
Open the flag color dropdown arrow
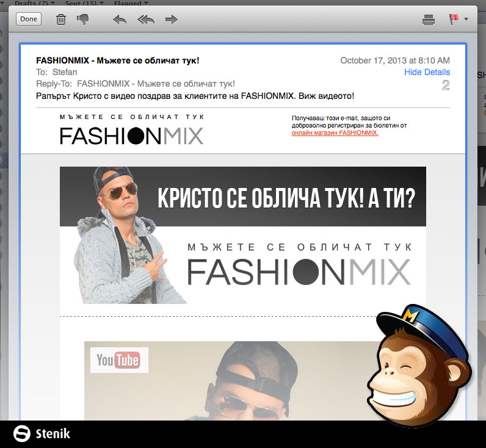(x=466, y=19)
